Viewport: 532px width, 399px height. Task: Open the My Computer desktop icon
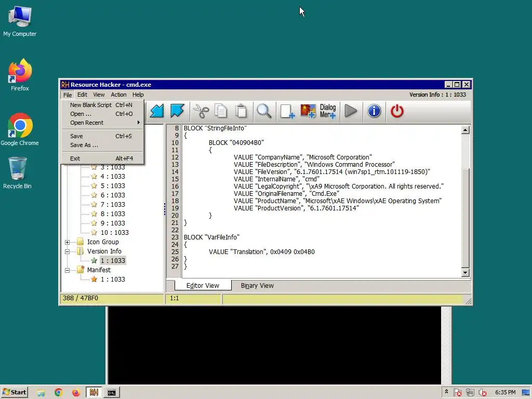pyautogui.click(x=20, y=21)
